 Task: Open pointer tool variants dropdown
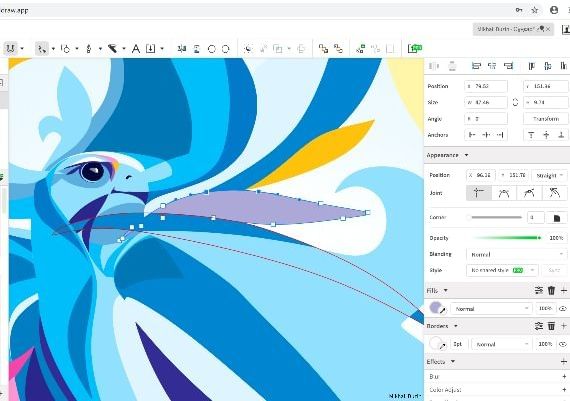point(53,48)
